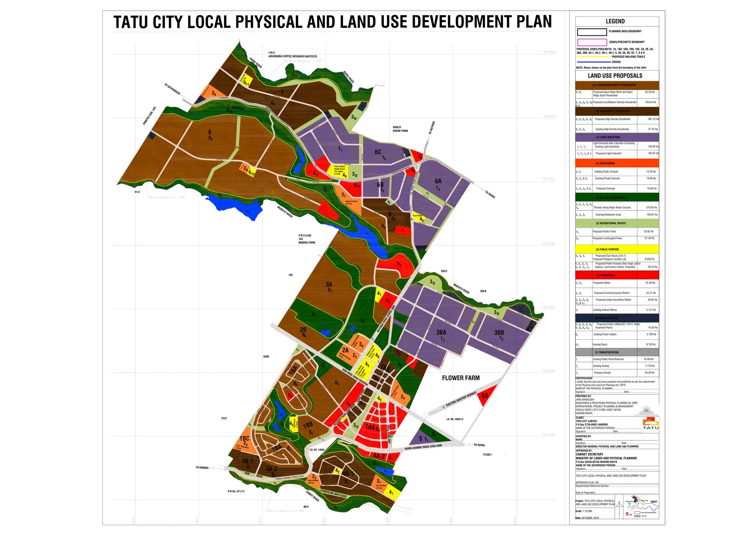The image size is (756, 535).
Task: Click the 433.04 Ha area value
Action: 651,102
